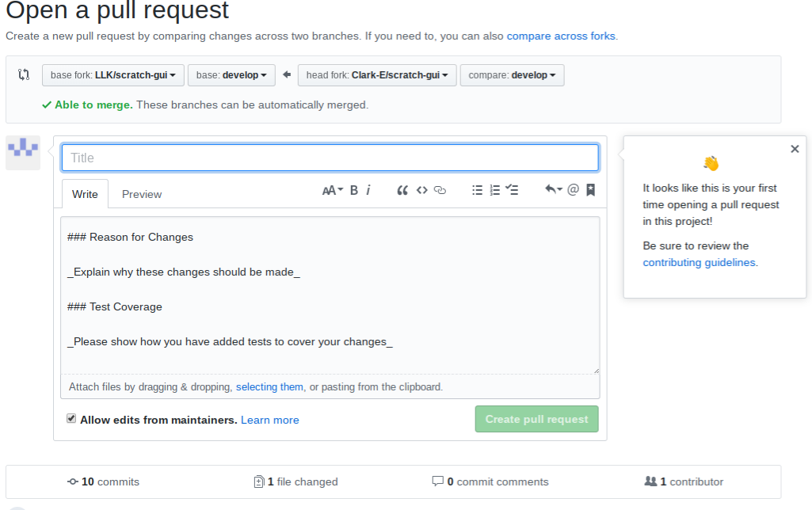Screen dimensions: 812x510
Task: Open the base fork LLK/scratch-gui dropdown
Action: click(x=113, y=75)
